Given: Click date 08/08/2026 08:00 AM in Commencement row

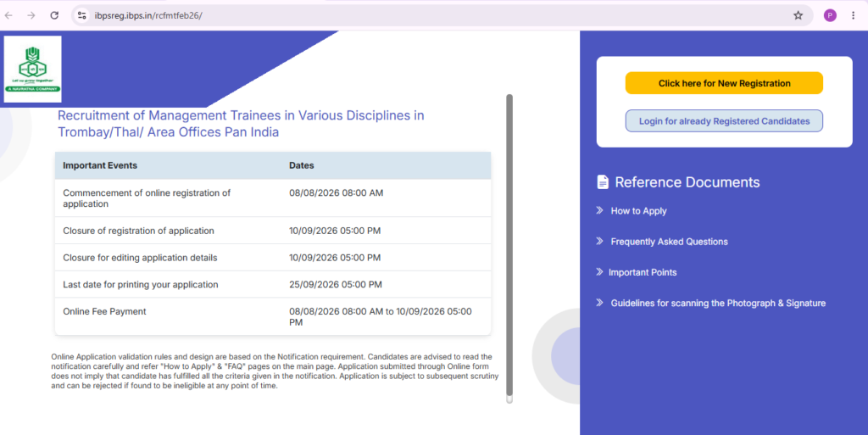Looking at the screenshot, I should tap(336, 192).
